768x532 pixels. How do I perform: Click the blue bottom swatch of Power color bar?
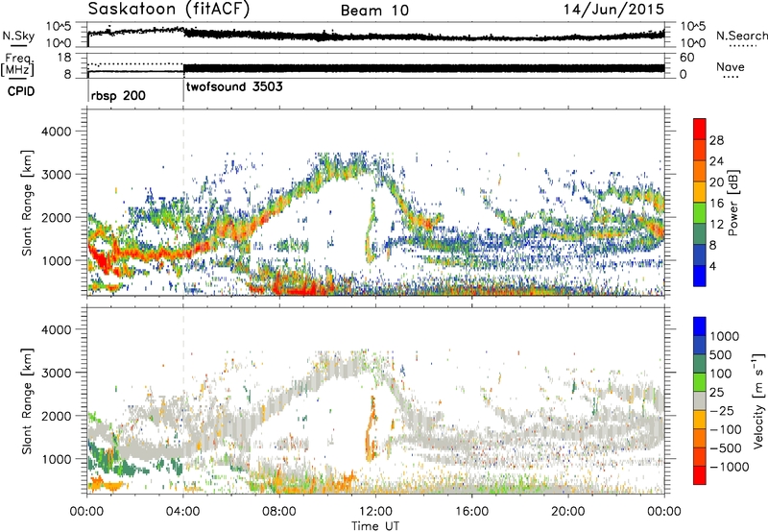tap(700, 277)
